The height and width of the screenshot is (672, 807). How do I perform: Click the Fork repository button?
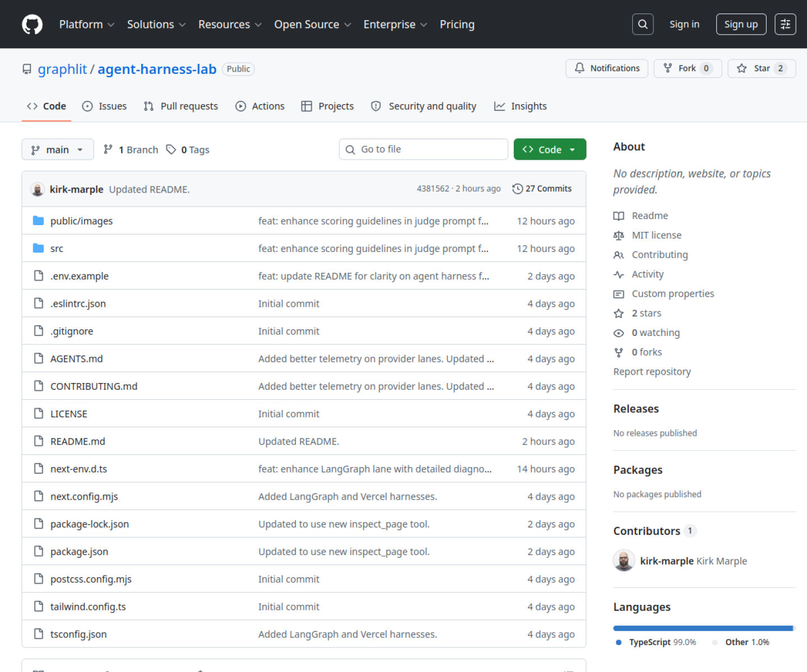[x=688, y=68]
